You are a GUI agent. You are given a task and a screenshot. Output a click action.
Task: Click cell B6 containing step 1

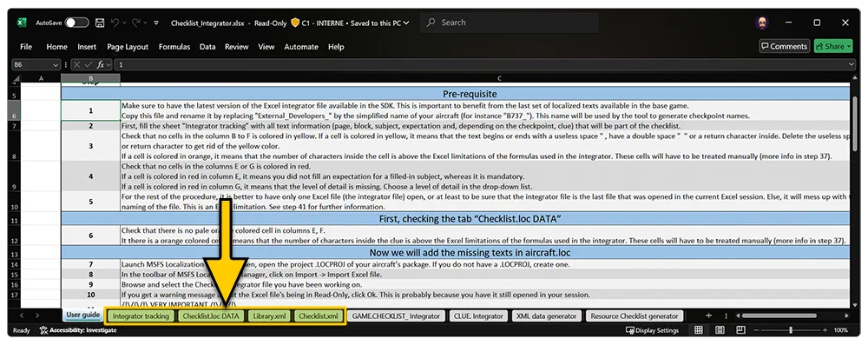pyautogui.click(x=91, y=110)
